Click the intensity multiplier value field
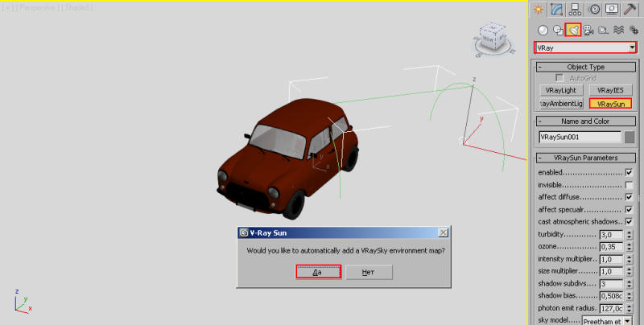Screen dimensions: 644x325 pyautogui.click(x=611, y=259)
